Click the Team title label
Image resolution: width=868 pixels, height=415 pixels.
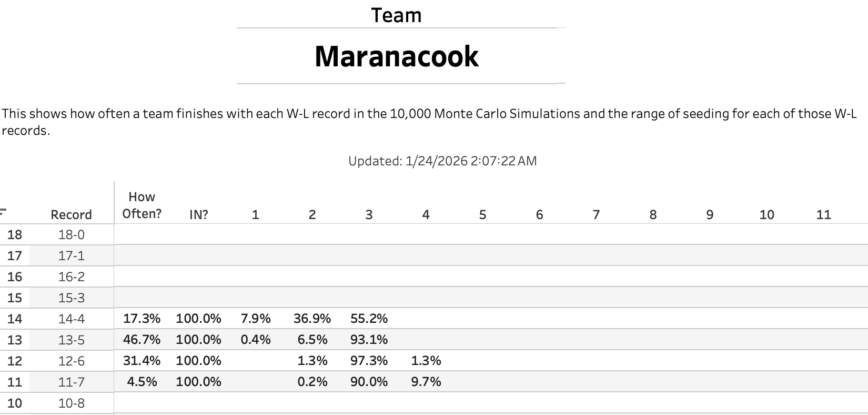point(396,15)
